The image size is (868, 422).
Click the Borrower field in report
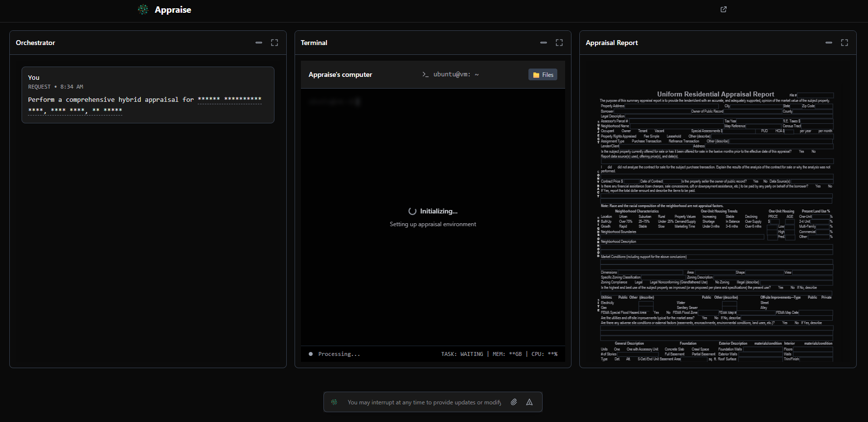pyautogui.click(x=652, y=111)
